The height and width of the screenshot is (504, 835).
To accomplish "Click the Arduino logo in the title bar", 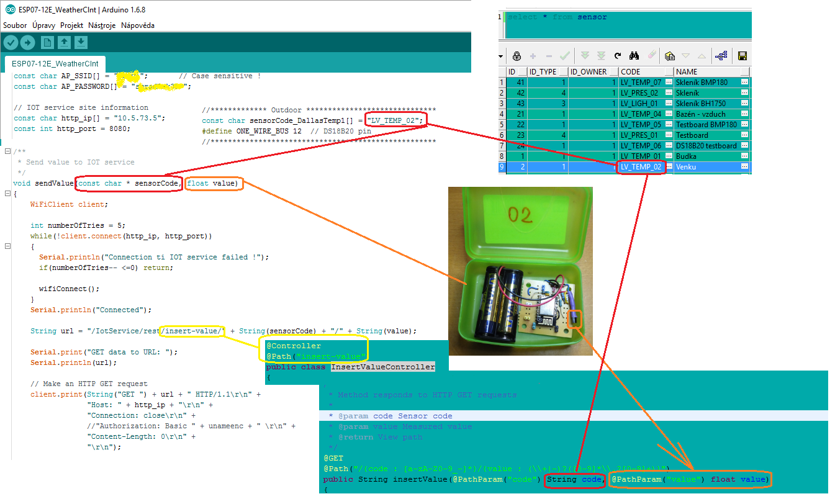I will point(10,10).
